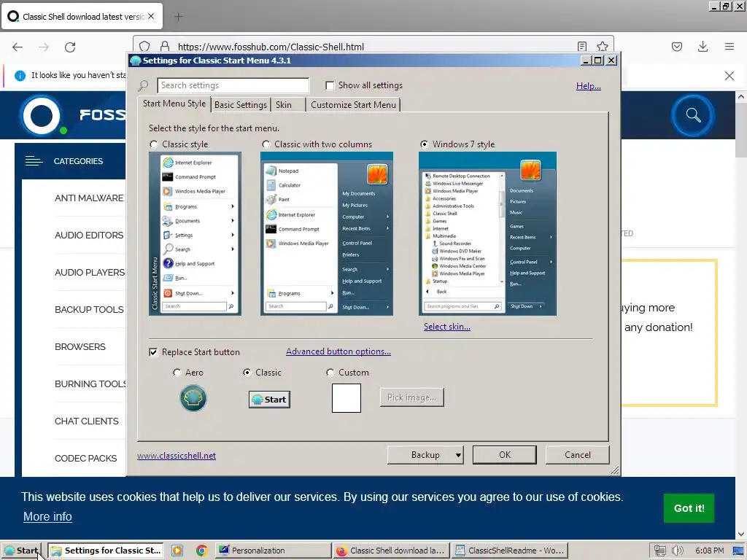Screen dimensions: 747x560
Task: Click the shield tracking protection icon
Action: click(145, 46)
